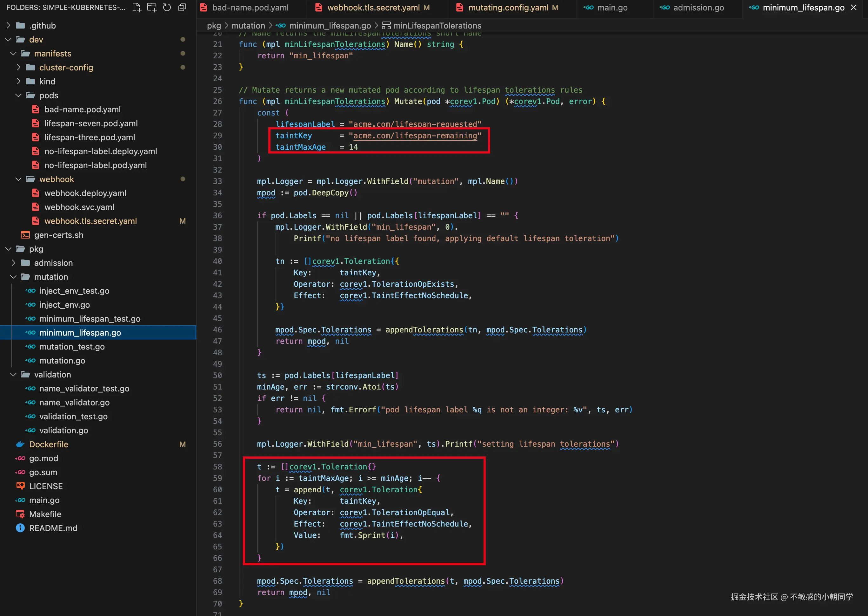Close the minimum_lifespan.go tab
Image resolution: width=868 pixels, height=616 pixels.
854,7
